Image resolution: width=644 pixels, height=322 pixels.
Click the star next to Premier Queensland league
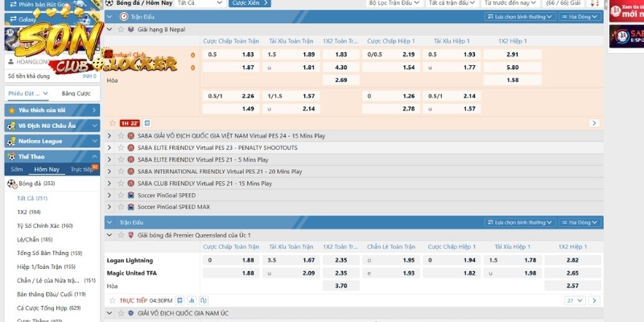[x=120, y=234]
